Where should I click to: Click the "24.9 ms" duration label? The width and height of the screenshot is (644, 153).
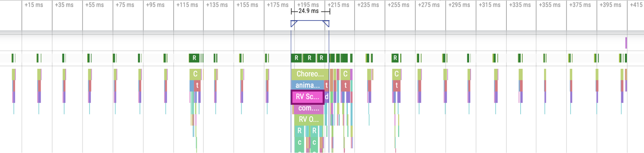point(308,11)
